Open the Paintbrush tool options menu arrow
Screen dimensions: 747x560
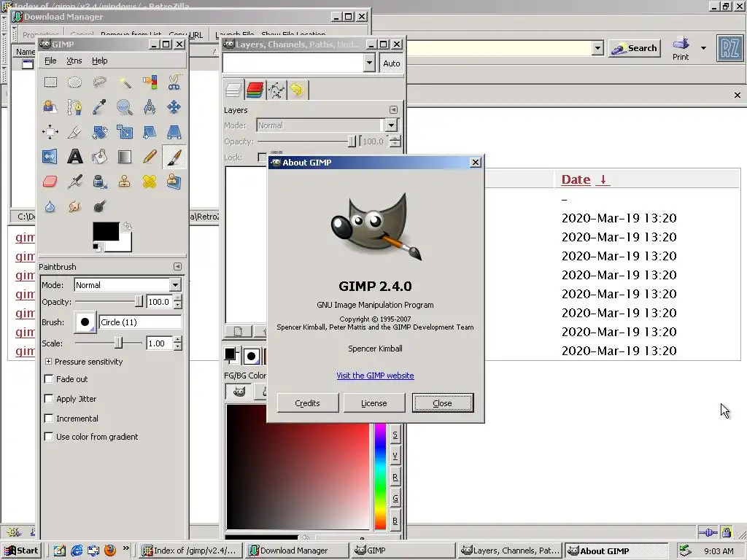177,267
